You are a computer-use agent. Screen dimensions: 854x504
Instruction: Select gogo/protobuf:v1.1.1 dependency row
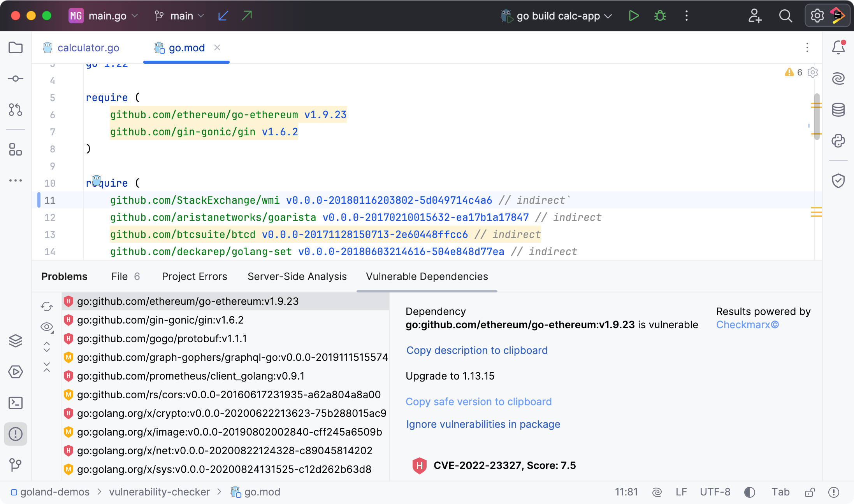(x=226, y=339)
